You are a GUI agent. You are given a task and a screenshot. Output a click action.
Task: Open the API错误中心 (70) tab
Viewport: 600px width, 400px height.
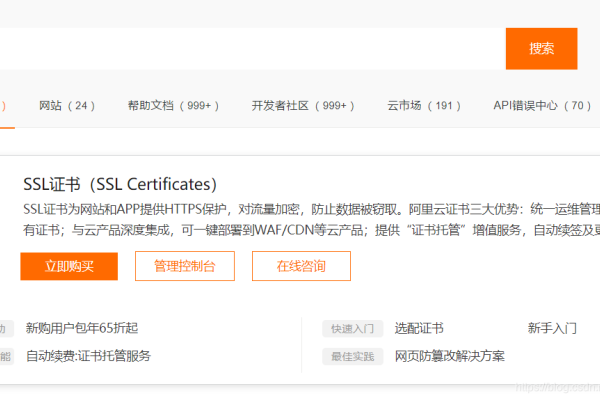(x=542, y=105)
